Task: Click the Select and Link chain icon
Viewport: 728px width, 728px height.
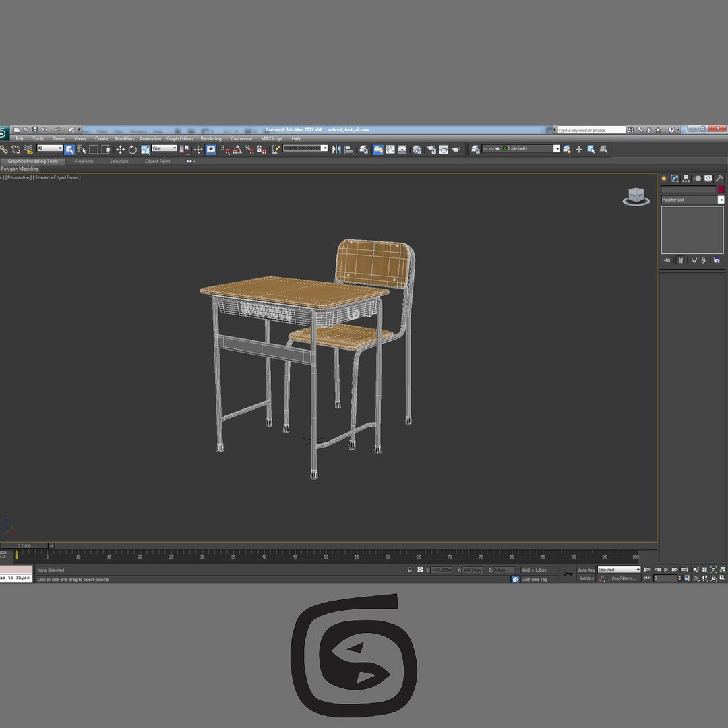Action: point(4,150)
